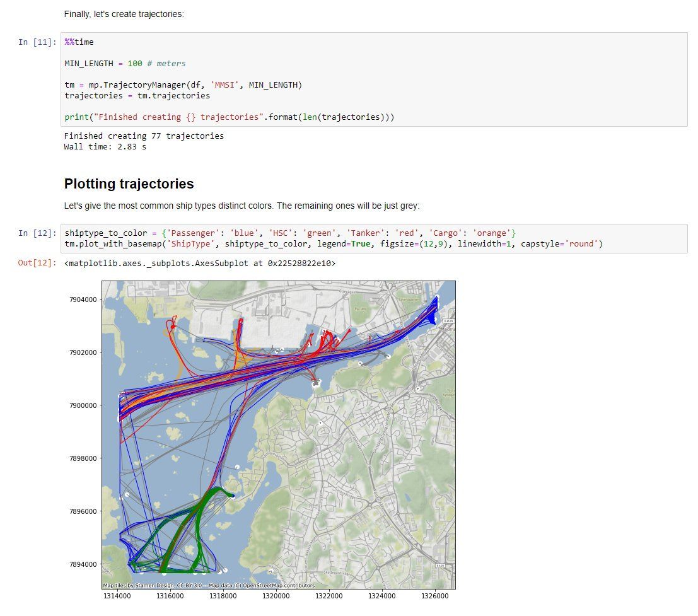Screen dimensions: 698x616
Task: Click the trajectories = tm.trajectories line
Action: tap(137, 96)
